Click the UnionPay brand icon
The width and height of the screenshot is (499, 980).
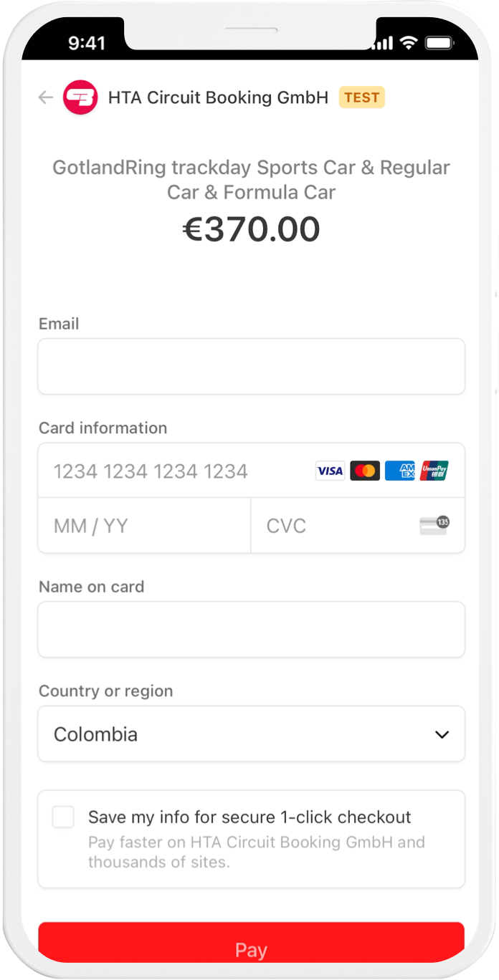[x=434, y=470]
